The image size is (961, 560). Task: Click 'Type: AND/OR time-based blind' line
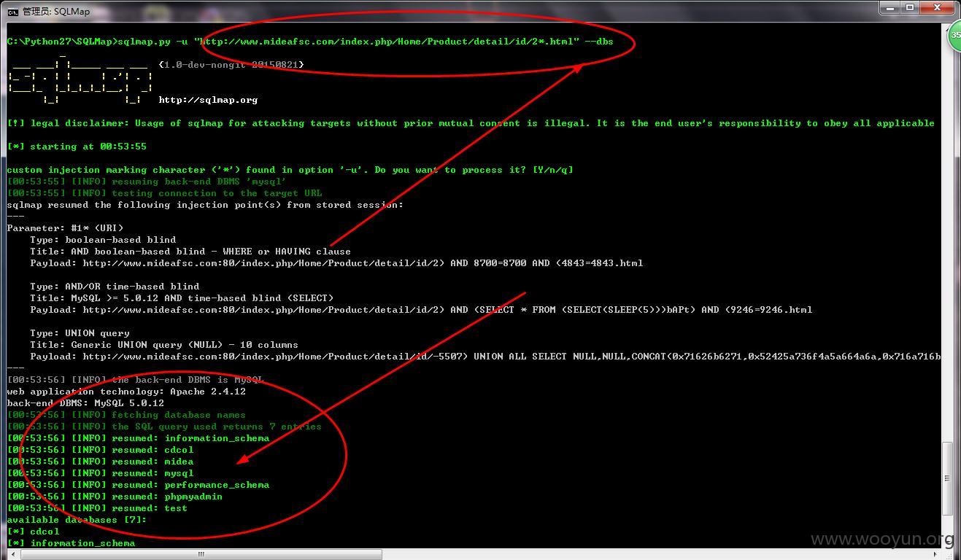pos(115,287)
